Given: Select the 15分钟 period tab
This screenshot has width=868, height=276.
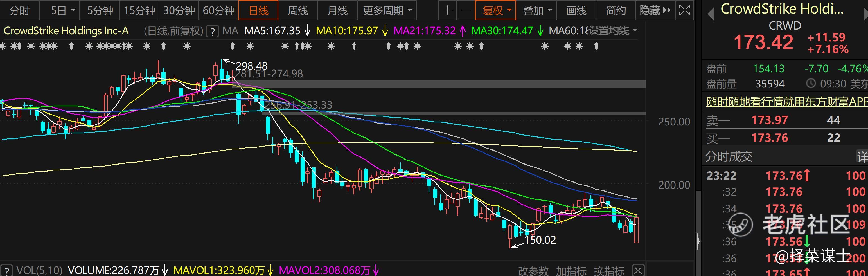Looking at the screenshot, I should [x=139, y=10].
